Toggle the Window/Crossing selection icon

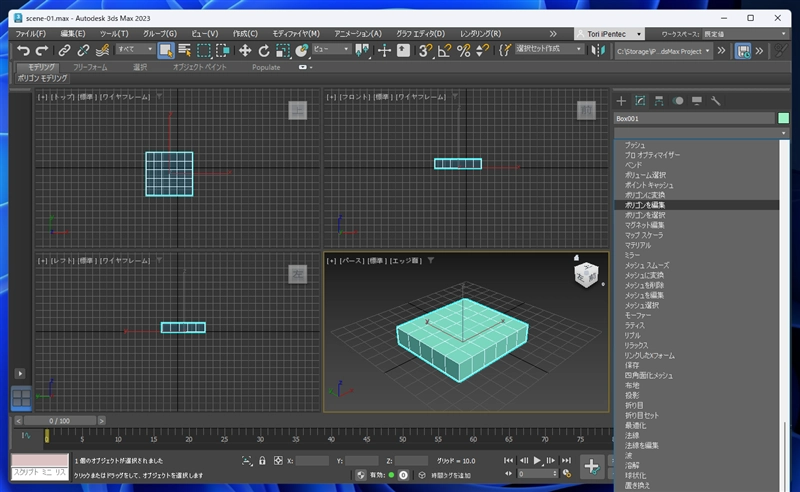tap(223, 51)
